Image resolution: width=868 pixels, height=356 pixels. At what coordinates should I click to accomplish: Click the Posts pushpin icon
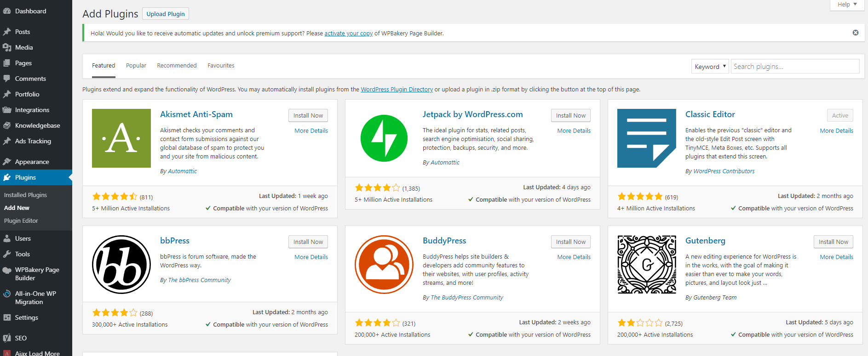[7, 32]
